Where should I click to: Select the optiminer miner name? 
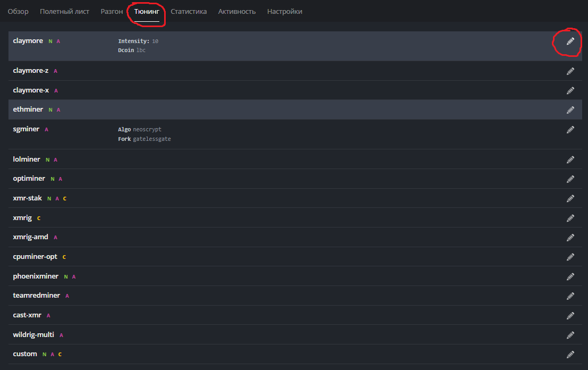click(x=29, y=178)
